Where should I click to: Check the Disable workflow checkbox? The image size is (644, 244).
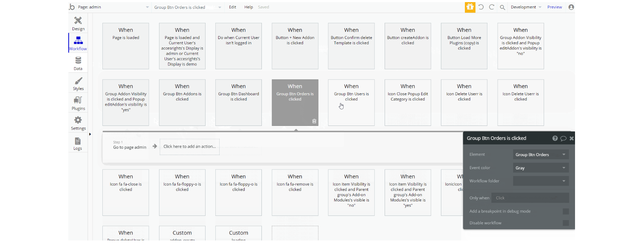[566, 223]
